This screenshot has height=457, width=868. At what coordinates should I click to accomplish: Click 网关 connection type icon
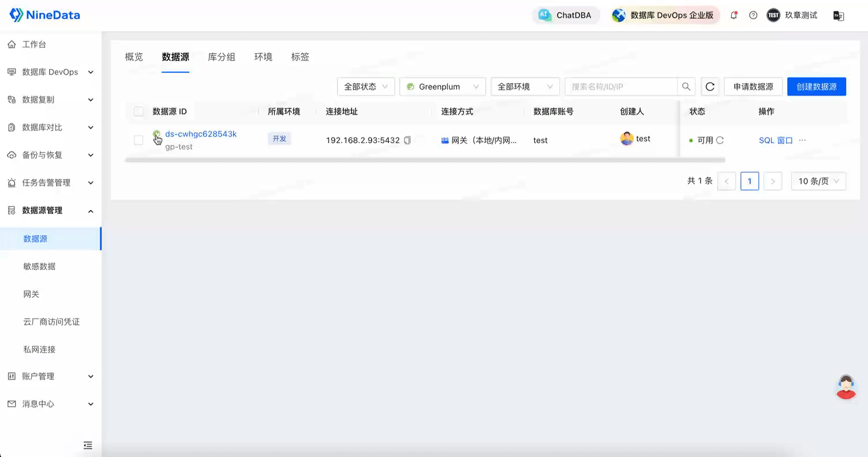445,140
